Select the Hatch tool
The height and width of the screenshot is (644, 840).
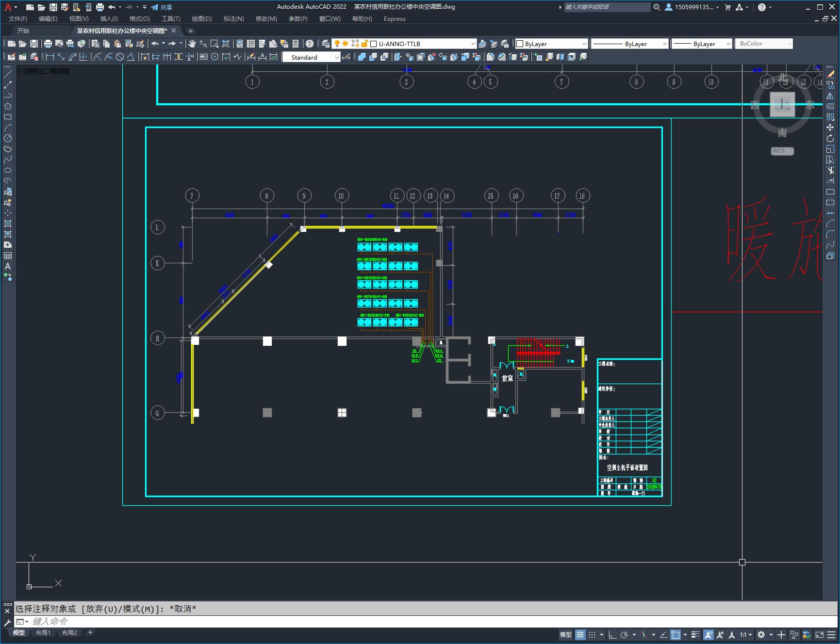coord(8,224)
